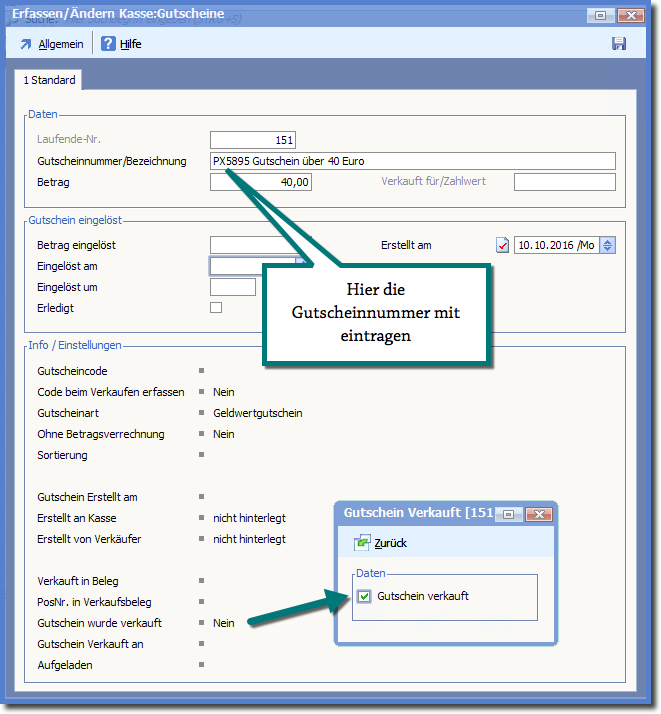Click the Allgemein arrow icon in toolbar

click(x=26, y=44)
